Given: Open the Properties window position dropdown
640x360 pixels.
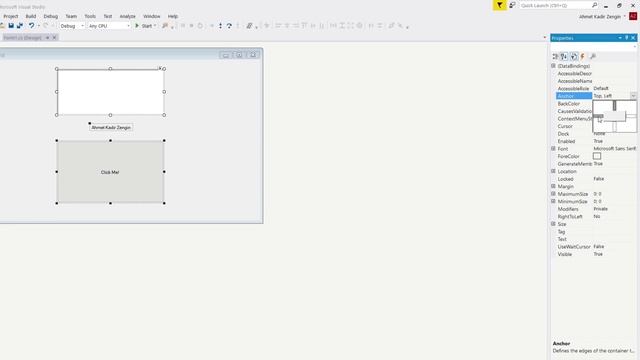Looking at the screenshot, I should pos(620,38).
